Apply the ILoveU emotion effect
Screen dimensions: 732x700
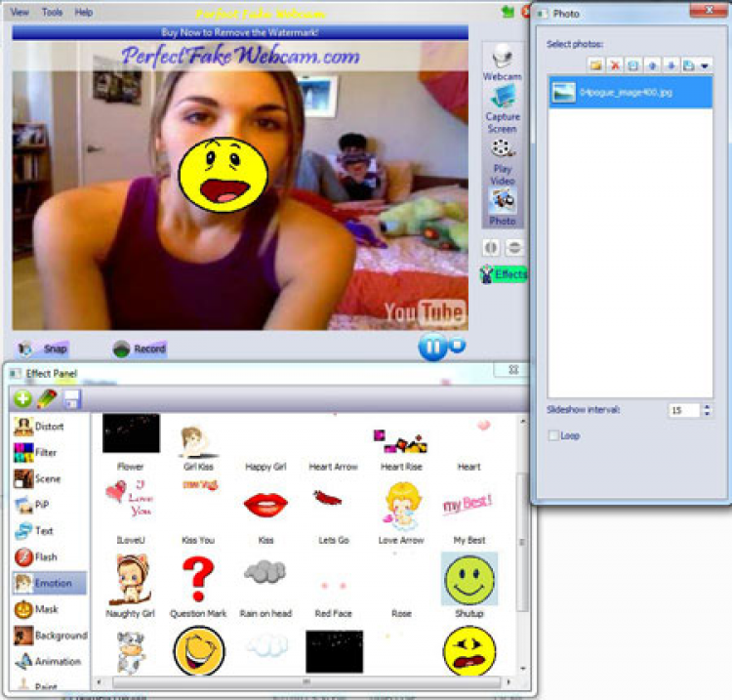click(130, 512)
